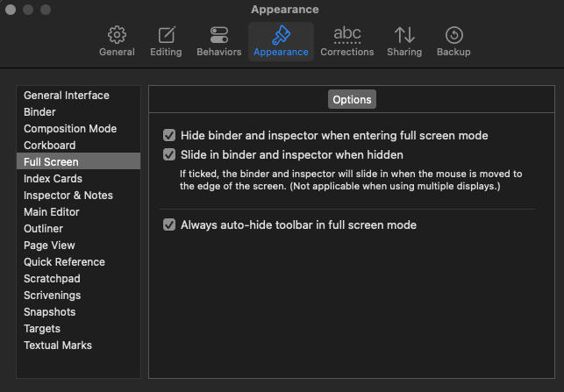Open Inspector & Notes settings

click(68, 196)
